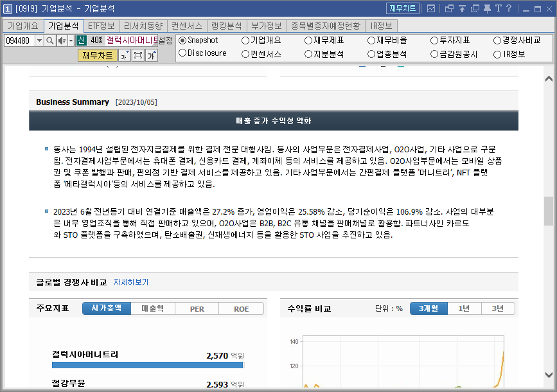This screenshot has width=557, height=392.
Task: Open the 컨센서스 top tab
Action: pyautogui.click(x=187, y=26)
